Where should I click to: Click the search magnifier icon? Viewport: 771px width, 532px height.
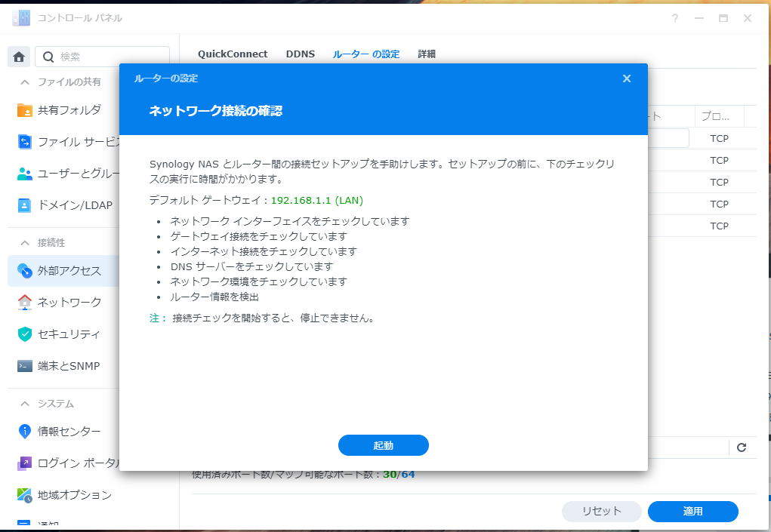pyautogui.click(x=48, y=57)
